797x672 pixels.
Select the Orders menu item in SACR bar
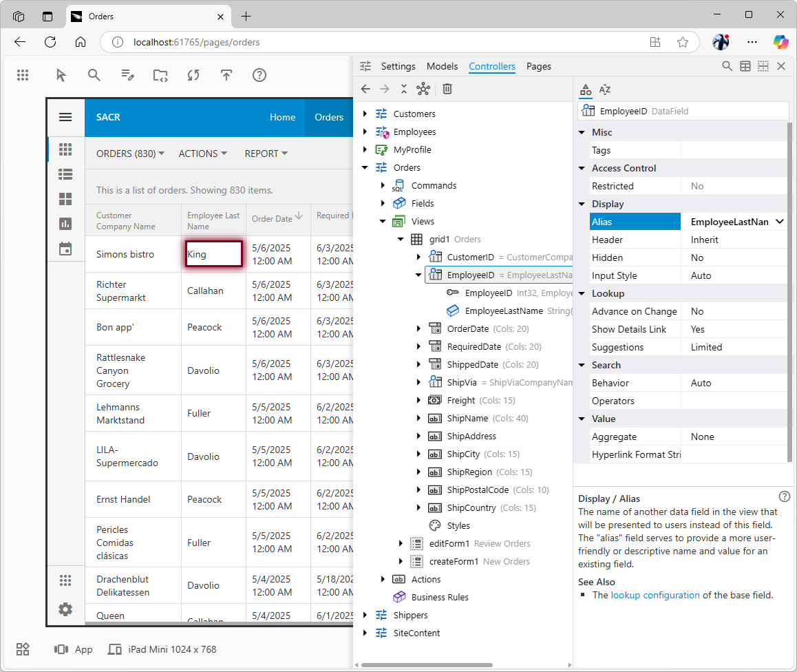(329, 118)
